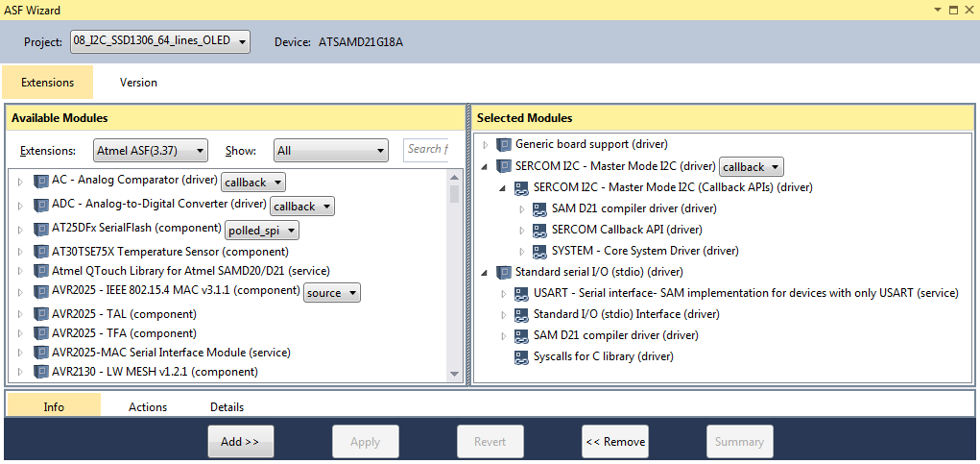The height and width of the screenshot is (464, 980).
Task: Open the Show filter dropdown set to All
Action: click(330, 151)
